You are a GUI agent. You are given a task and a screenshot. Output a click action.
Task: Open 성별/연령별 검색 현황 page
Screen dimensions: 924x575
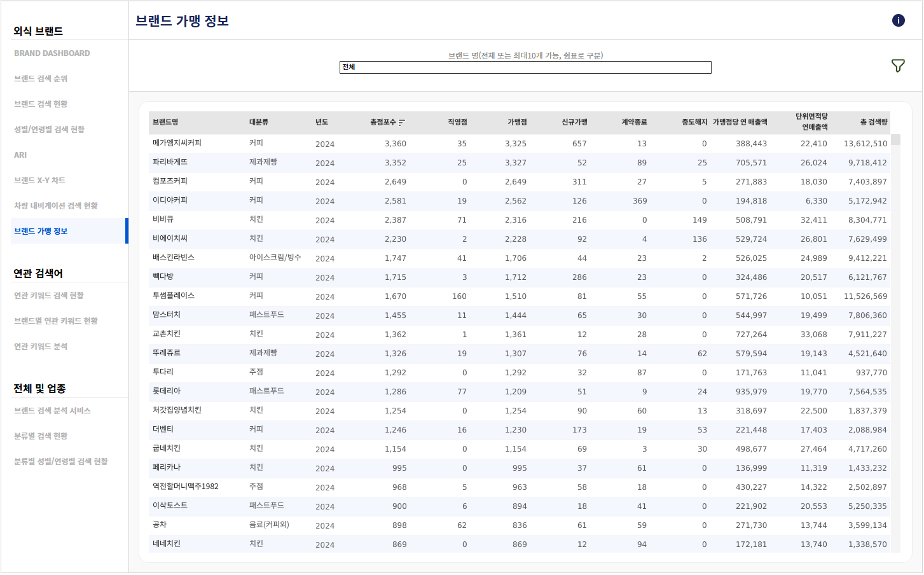(49, 130)
